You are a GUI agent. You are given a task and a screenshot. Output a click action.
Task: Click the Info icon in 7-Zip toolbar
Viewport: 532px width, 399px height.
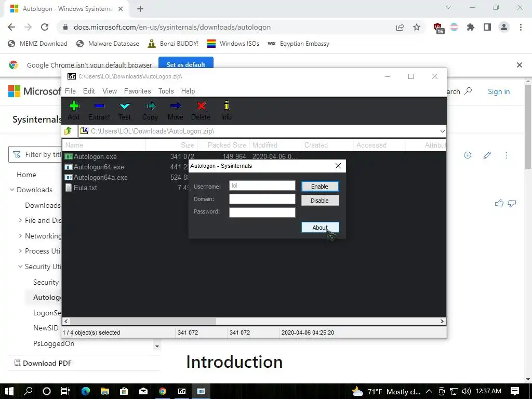[227, 106]
